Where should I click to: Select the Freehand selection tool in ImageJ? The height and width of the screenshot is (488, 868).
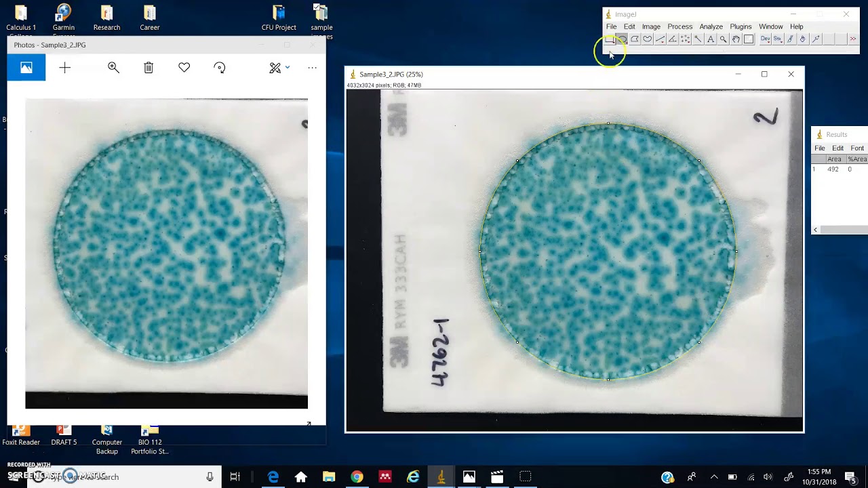click(648, 39)
